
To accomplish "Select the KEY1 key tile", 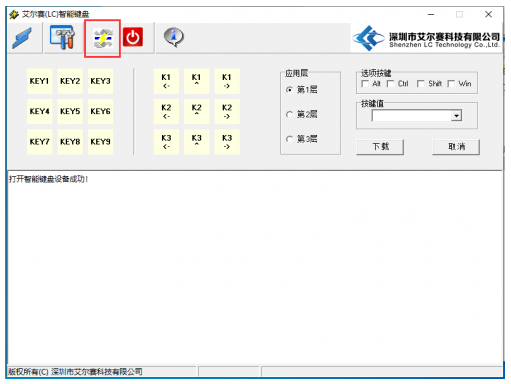I will pyautogui.click(x=39, y=81).
